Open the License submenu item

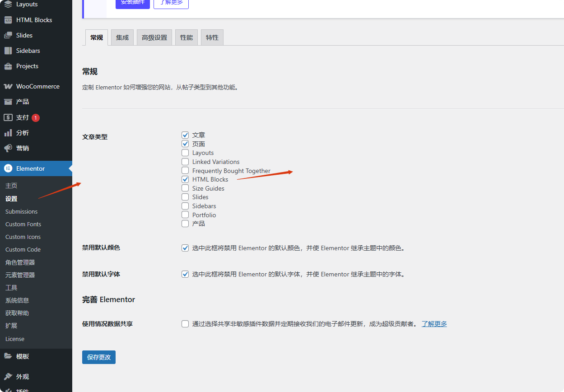point(15,339)
